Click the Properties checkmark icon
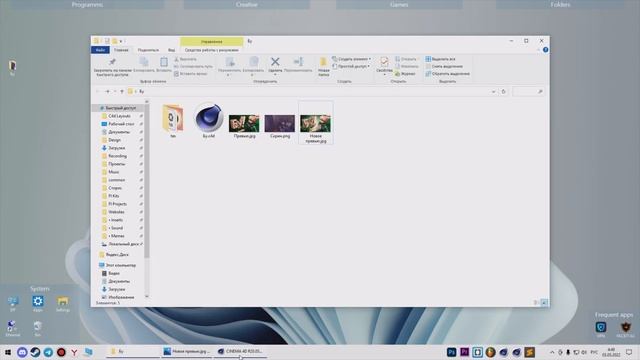 point(384,62)
